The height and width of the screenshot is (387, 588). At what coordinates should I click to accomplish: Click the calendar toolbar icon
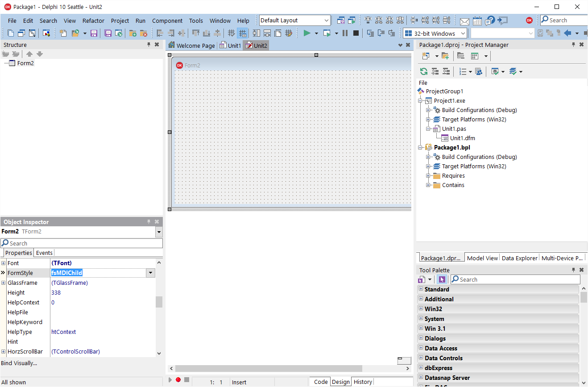[477, 21]
